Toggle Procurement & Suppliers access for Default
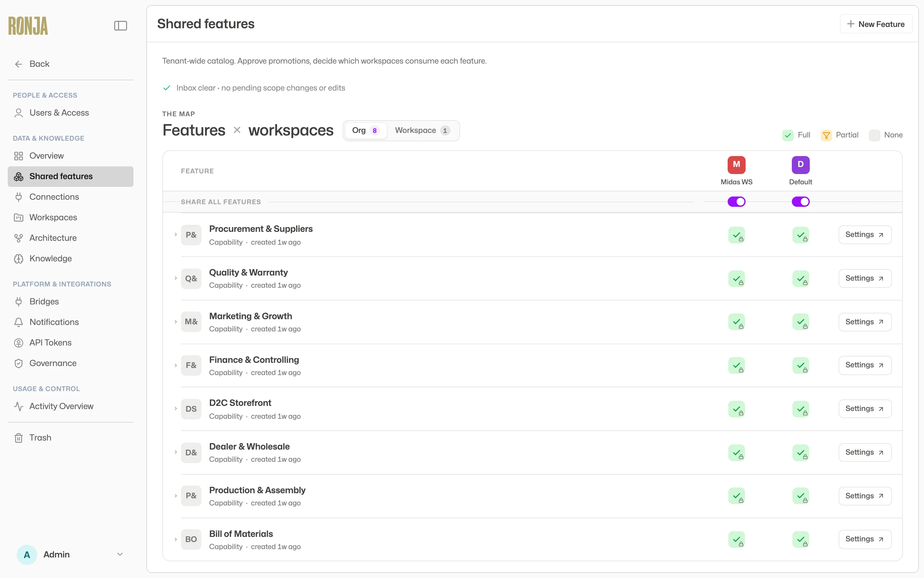The image size is (924, 578). [801, 235]
